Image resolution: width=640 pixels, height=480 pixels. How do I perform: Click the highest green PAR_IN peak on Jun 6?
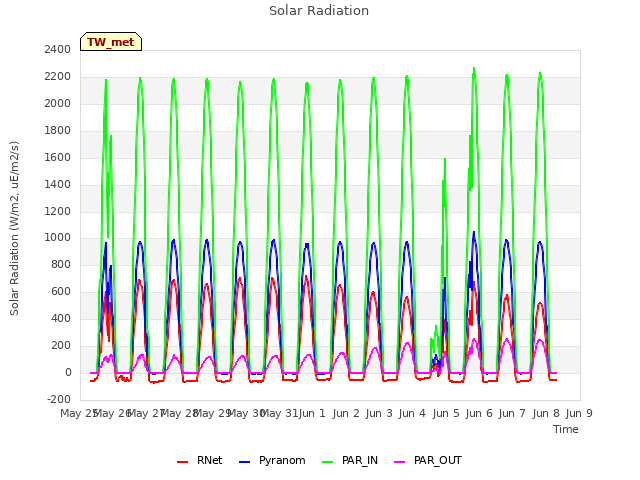click(x=474, y=69)
